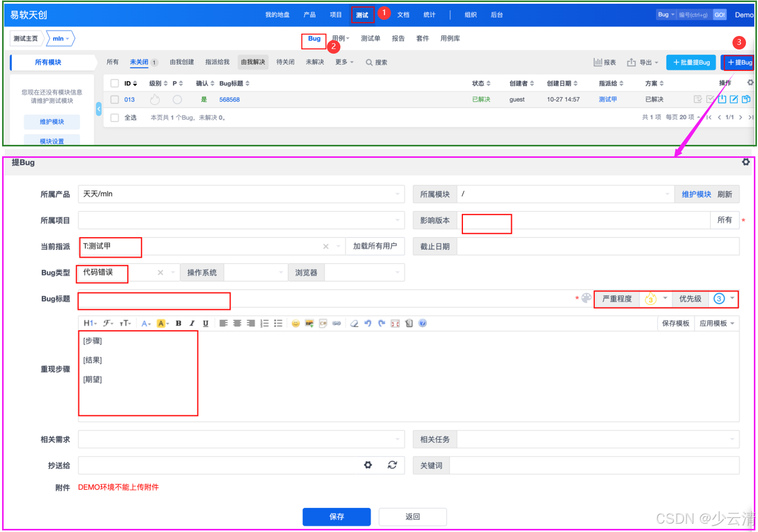This screenshot has height=532, width=758.
Task: Insert a code block in the editor
Action: coord(323,324)
